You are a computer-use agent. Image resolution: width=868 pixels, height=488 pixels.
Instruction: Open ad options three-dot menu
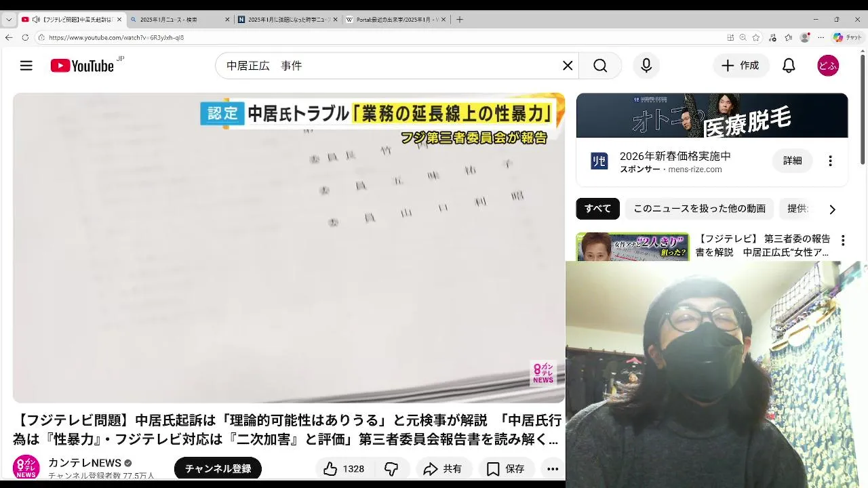pyautogui.click(x=830, y=161)
